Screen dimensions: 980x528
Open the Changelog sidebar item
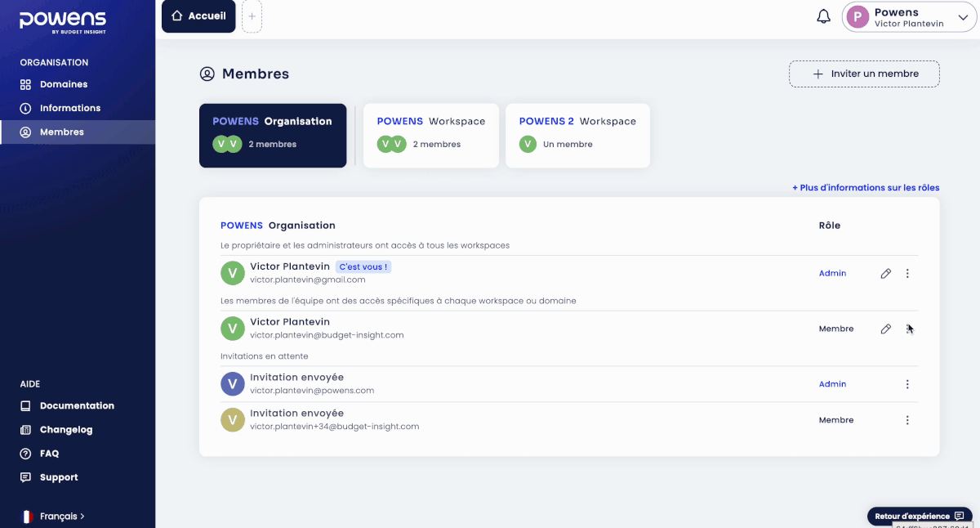65,430
